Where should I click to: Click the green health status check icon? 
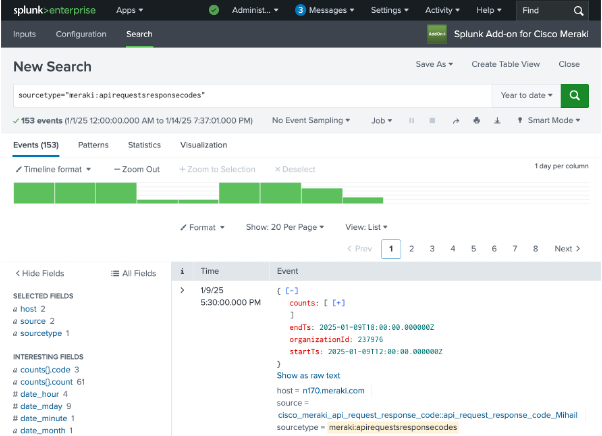coord(214,10)
